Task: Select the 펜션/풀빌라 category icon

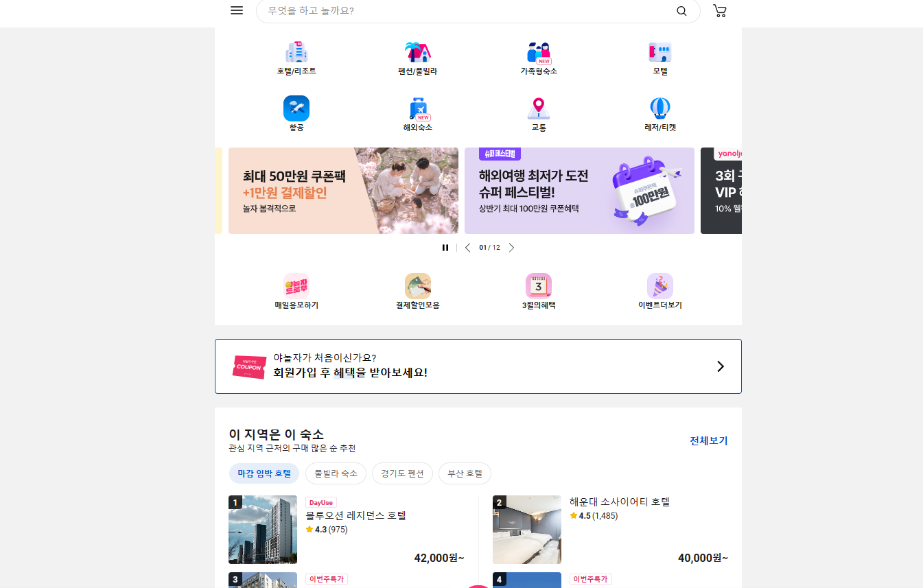Action: point(417,58)
